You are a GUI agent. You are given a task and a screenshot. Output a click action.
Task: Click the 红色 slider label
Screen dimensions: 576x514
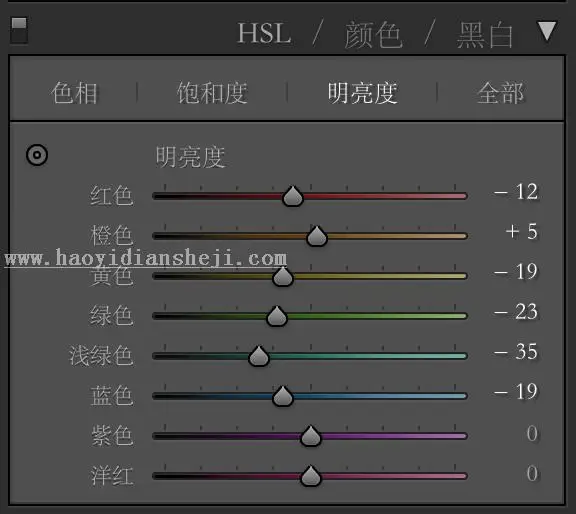click(x=112, y=195)
